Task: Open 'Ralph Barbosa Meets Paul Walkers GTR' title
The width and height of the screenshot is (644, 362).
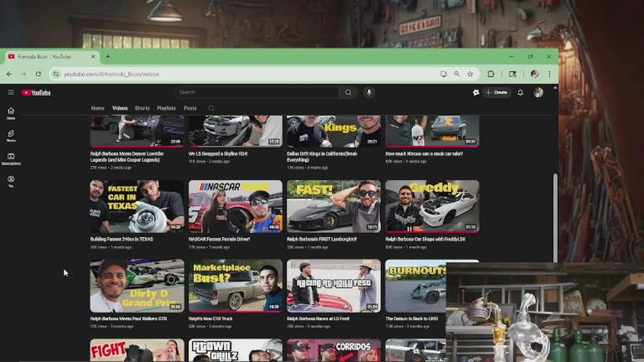Action: [x=128, y=319]
